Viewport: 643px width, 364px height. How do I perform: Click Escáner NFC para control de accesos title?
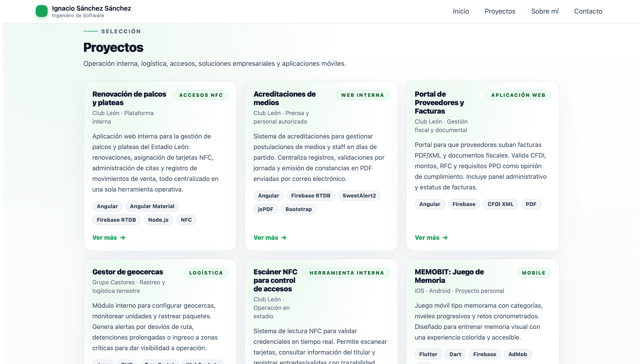coord(275,280)
